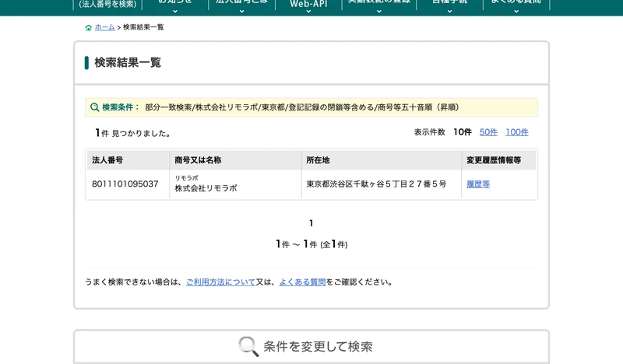Select the 東京都渋谷区千駄ヶ谷 address cell

point(376,184)
